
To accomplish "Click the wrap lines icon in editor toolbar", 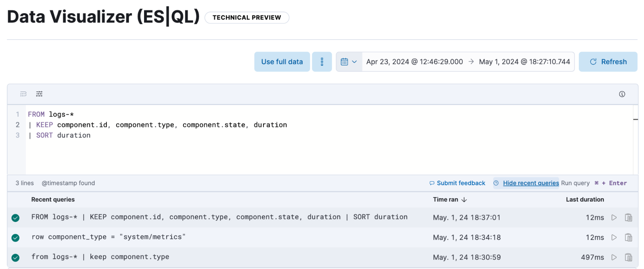I will click(23, 94).
